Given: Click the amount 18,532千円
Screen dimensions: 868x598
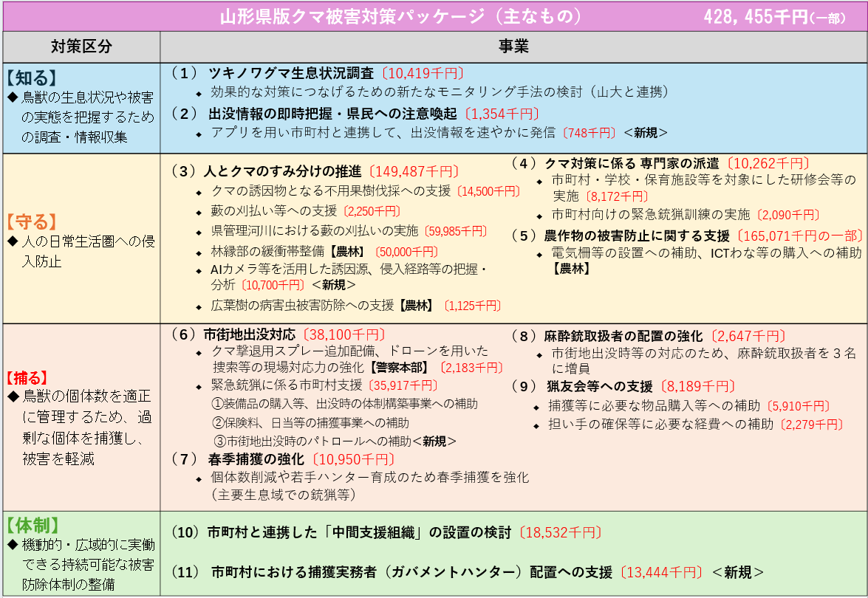Looking at the screenshot, I should point(560,532).
